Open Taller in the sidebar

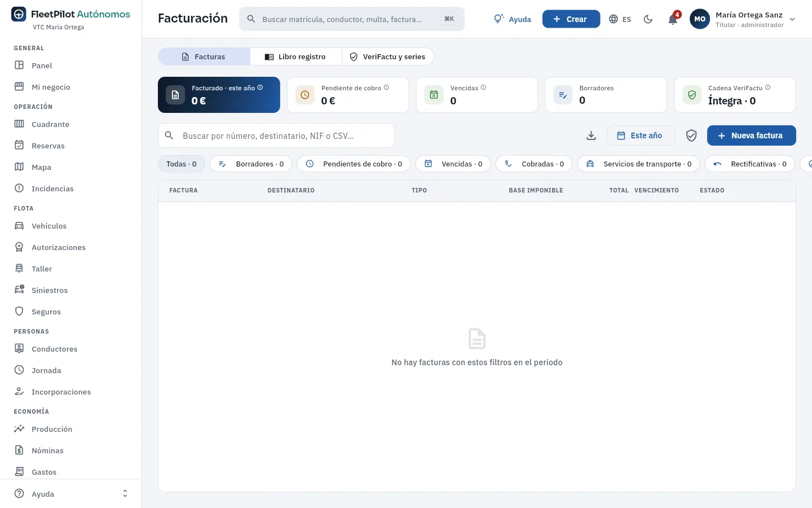coord(70,269)
